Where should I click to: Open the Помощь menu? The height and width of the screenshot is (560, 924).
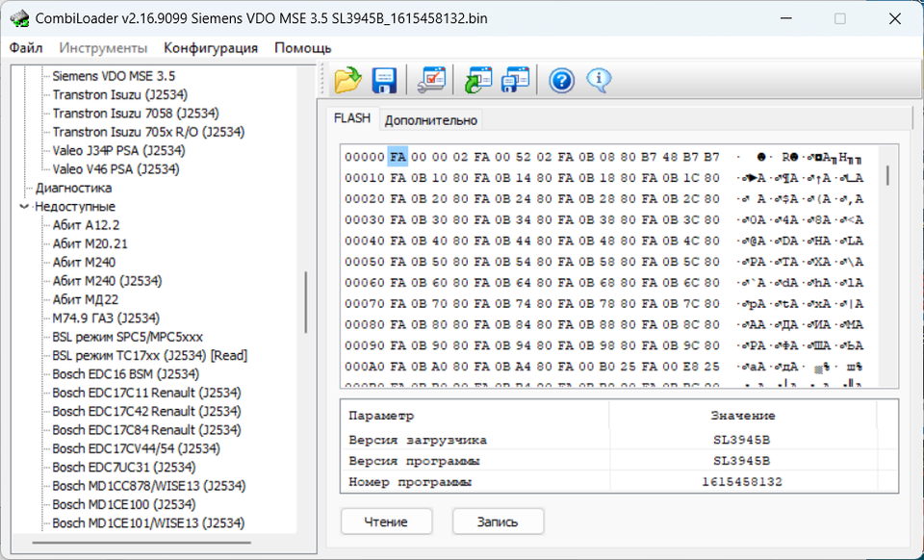coord(303,48)
